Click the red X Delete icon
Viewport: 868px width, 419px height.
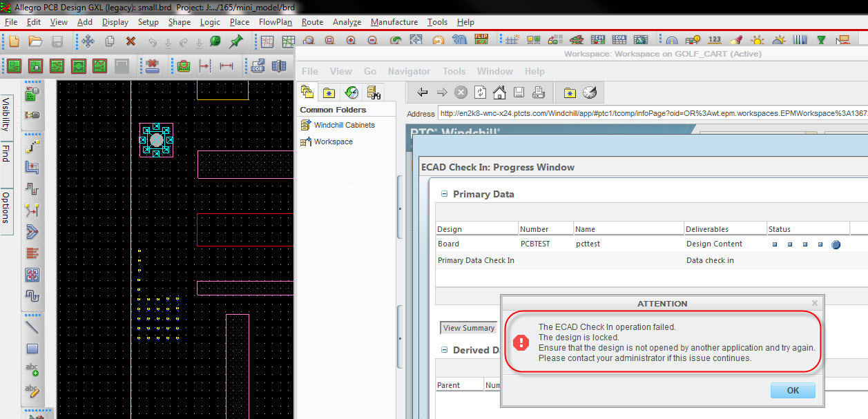click(131, 41)
